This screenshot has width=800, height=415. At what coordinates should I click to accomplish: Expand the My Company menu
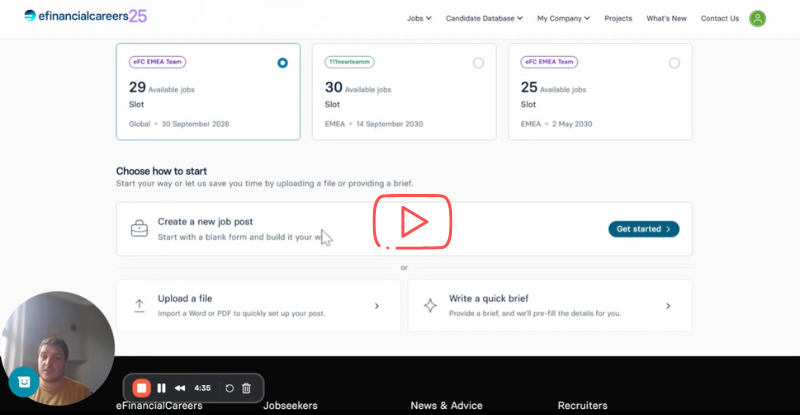[563, 18]
